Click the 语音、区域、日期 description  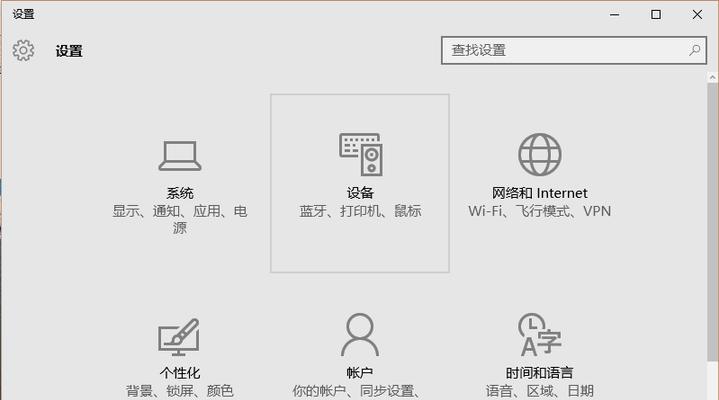[540, 391]
